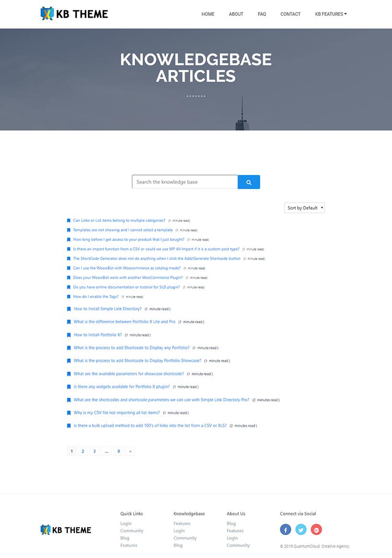Viewport: 392px width, 558px height.
Task: Jump to page 8 of articles
Action: tap(119, 451)
